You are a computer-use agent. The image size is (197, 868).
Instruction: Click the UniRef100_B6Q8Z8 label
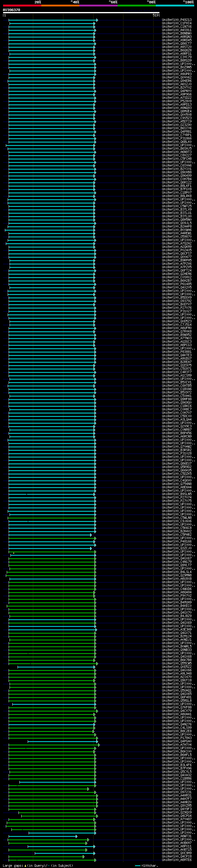(x=177, y=50)
